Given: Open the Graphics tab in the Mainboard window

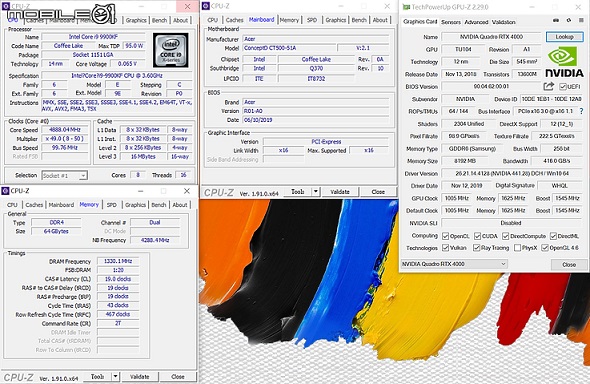Looking at the screenshot, I should tap(336, 20).
